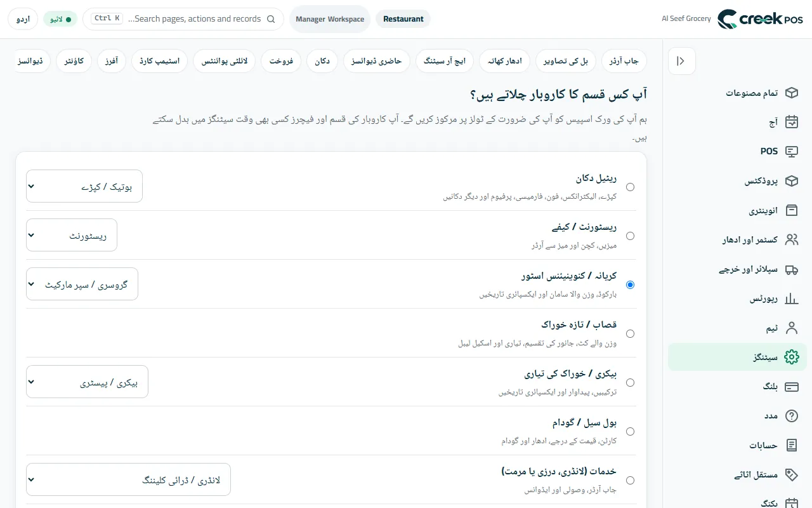Click the Billing card icon
The image size is (812, 508).
(x=791, y=386)
